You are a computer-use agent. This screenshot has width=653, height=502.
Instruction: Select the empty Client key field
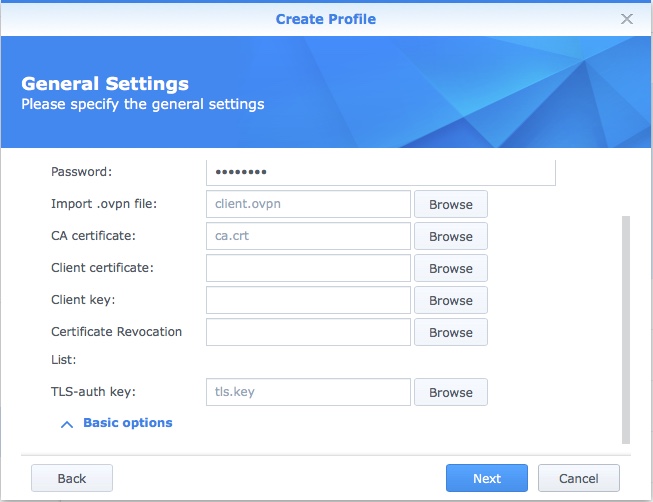[x=308, y=300]
